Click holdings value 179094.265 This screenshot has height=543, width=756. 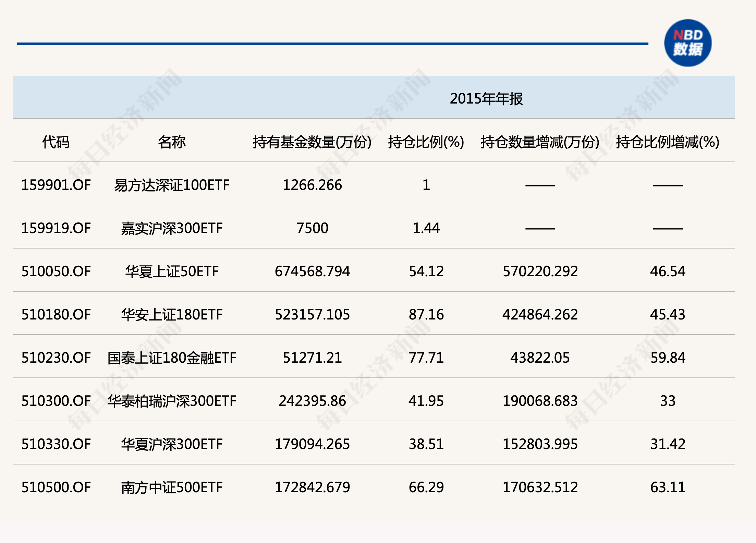(x=312, y=444)
